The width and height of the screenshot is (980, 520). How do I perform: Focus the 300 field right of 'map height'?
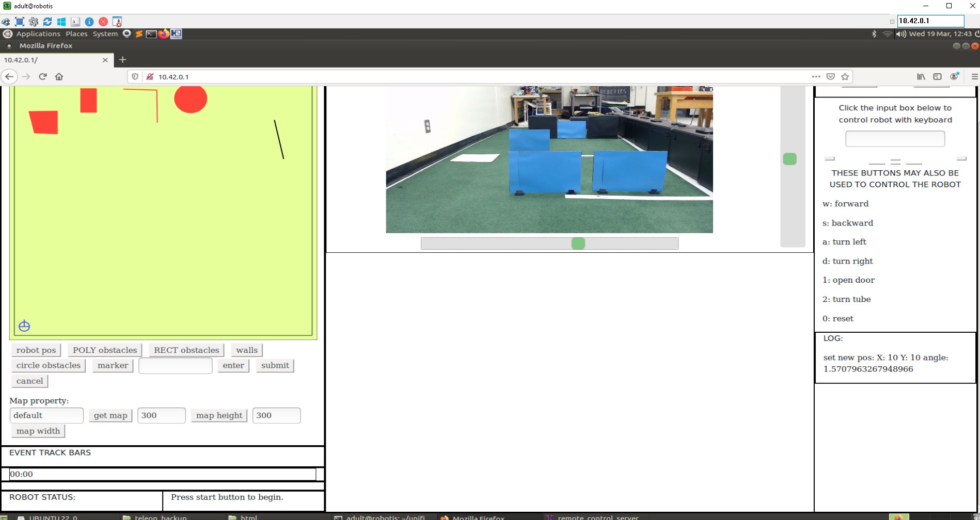277,416
